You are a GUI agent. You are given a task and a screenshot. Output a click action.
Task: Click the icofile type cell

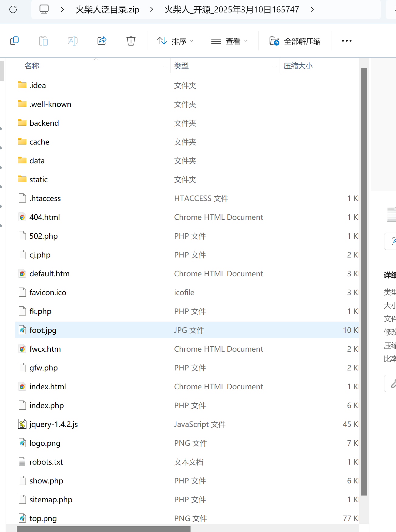[x=184, y=292]
